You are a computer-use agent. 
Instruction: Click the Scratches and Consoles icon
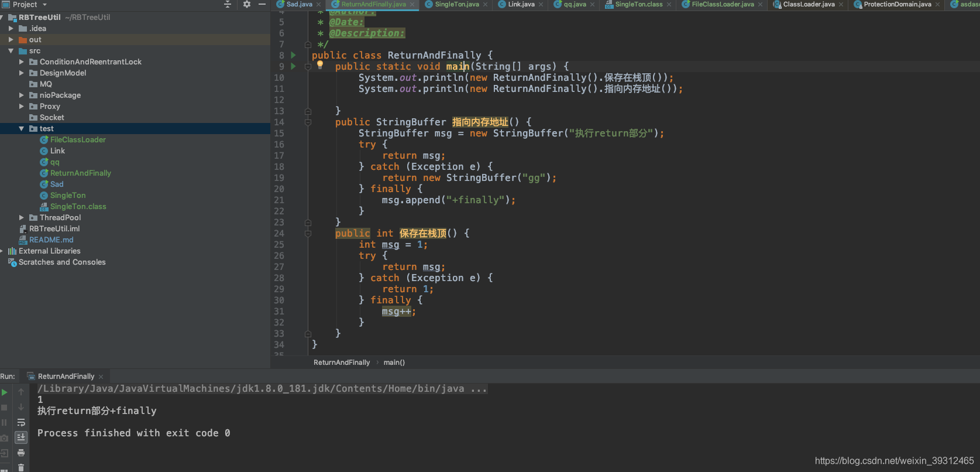[12, 262]
